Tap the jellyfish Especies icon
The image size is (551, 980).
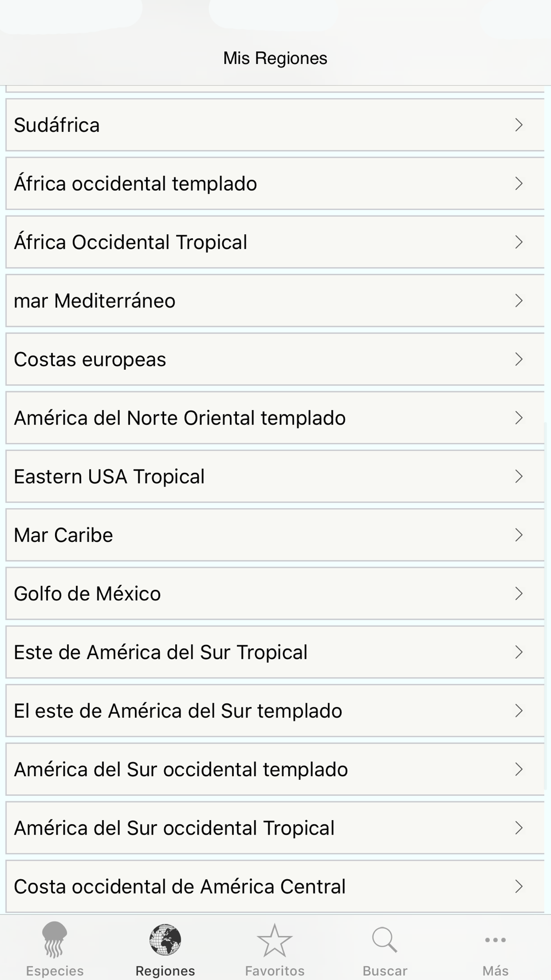click(x=55, y=940)
